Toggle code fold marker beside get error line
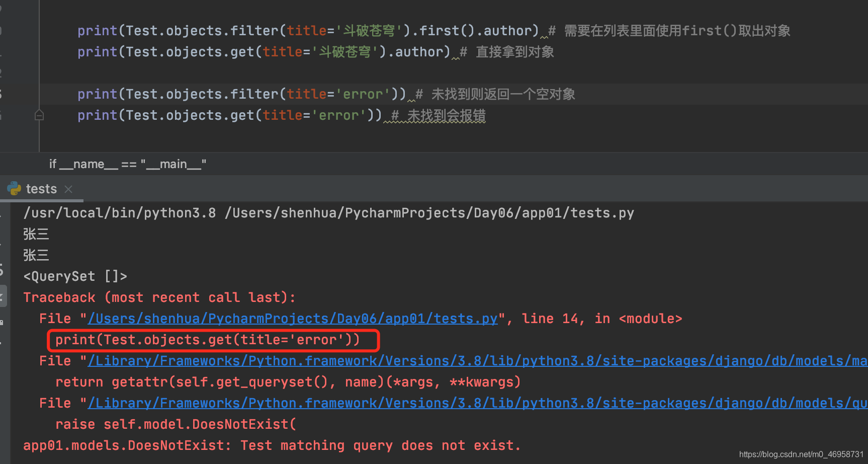Image resolution: width=868 pixels, height=464 pixels. [x=39, y=115]
